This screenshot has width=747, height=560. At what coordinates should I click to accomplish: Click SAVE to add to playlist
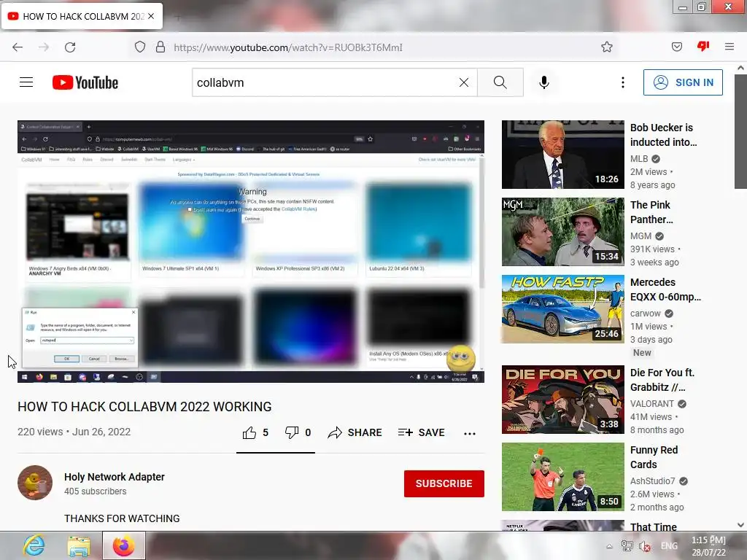coord(422,432)
